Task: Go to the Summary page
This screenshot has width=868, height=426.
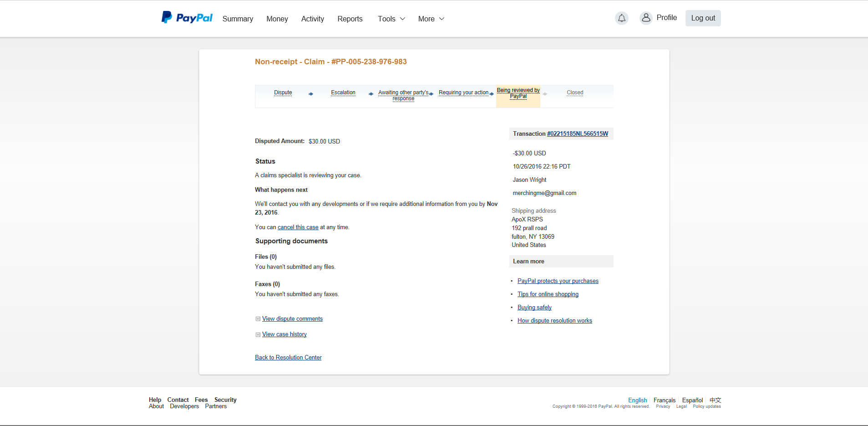Action: pyautogui.click(x=238, y=19)
